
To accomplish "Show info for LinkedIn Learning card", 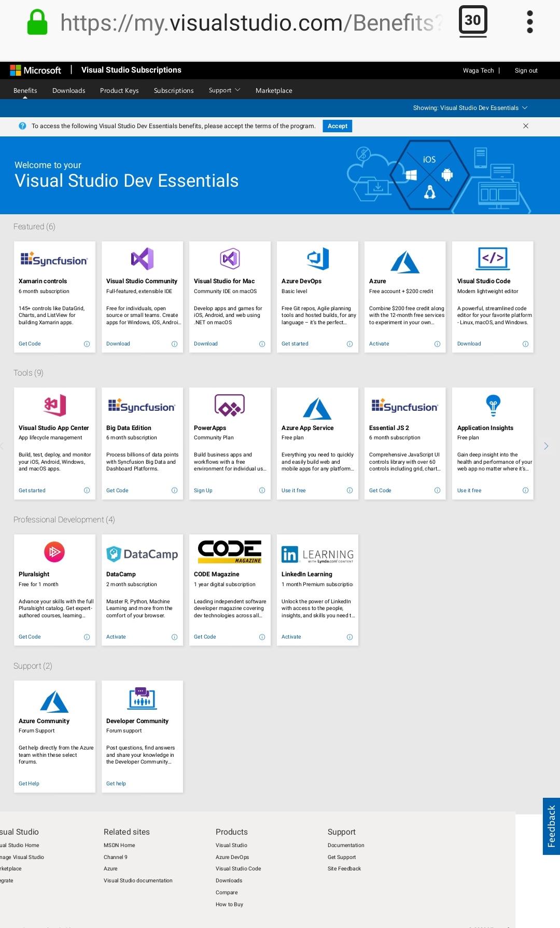I will click(x=349, y=637).
